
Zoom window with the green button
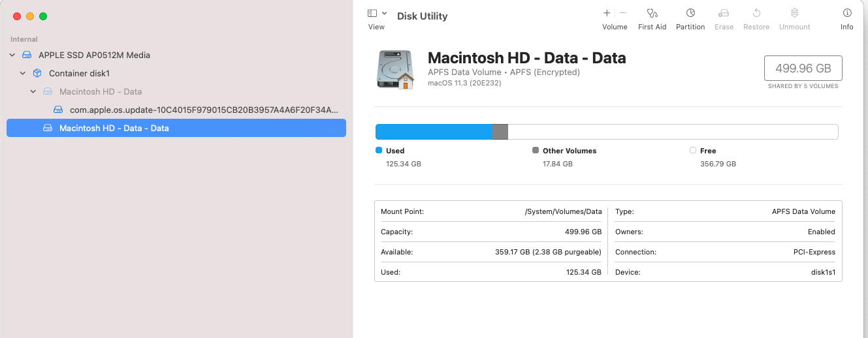(43, 16)
